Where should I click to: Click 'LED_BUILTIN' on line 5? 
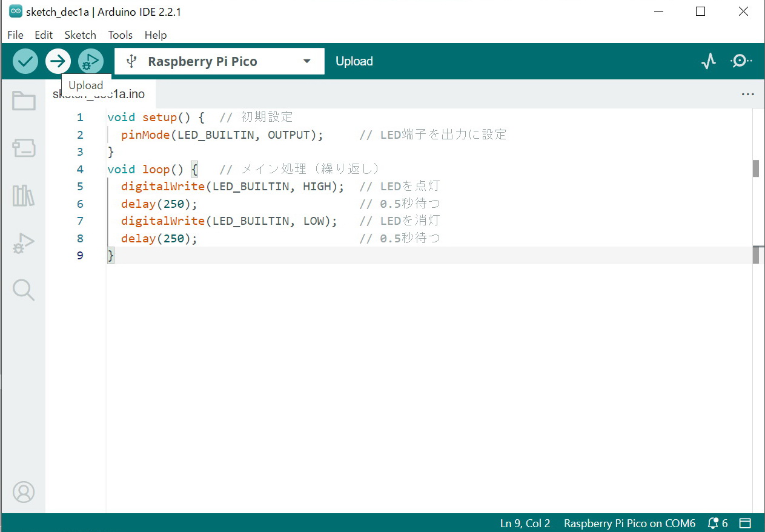pos(251,186)
